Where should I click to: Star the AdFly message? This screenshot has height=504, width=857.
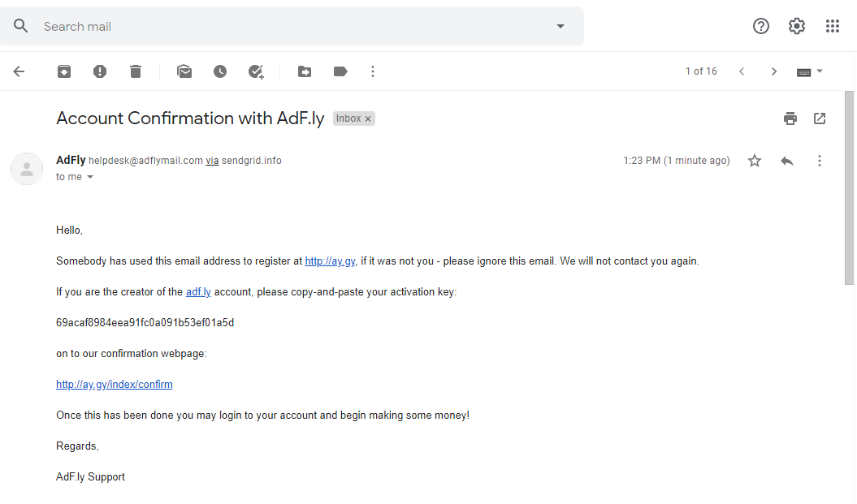point(755,161)
